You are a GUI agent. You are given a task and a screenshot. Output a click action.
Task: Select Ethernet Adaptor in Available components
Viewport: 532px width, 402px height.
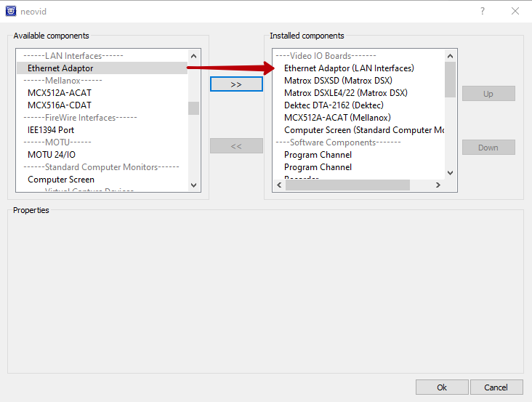[102, 68]
